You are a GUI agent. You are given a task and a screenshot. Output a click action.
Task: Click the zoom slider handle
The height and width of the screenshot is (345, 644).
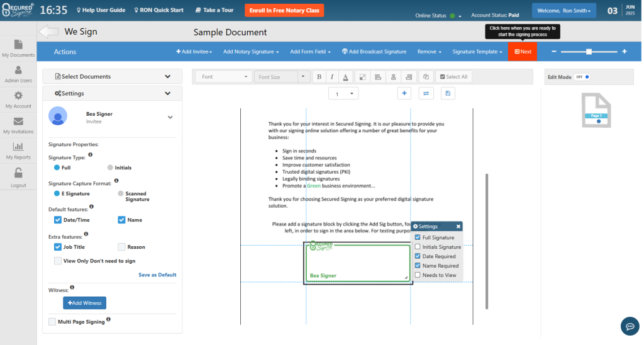[589, 52]
